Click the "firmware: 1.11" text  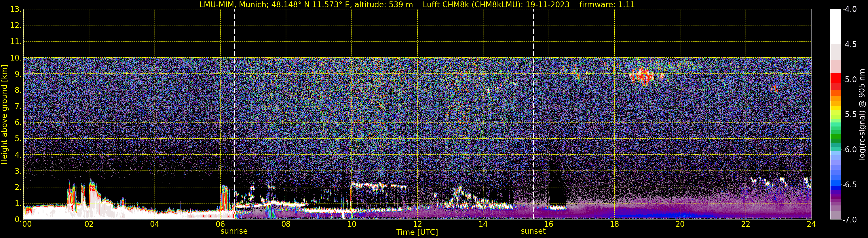click(607, 5)
